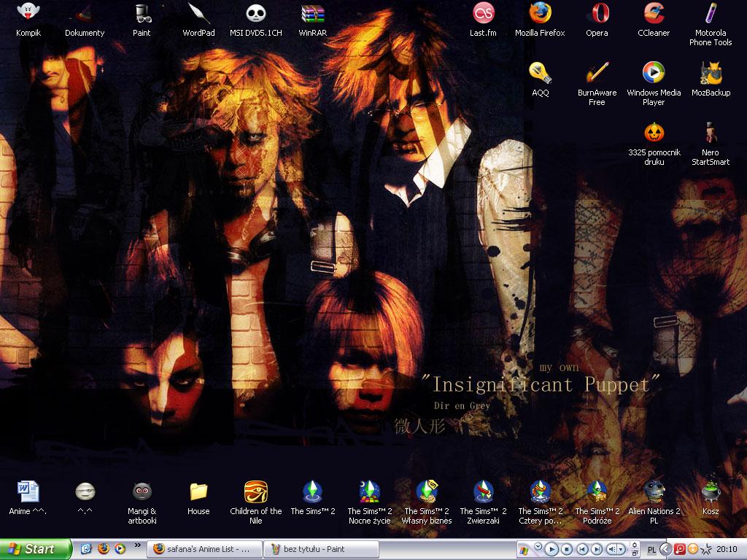The image size is (747, 560).
Task: Expand the Quick Launch overflow chevron
Action: tap(138, 545)
